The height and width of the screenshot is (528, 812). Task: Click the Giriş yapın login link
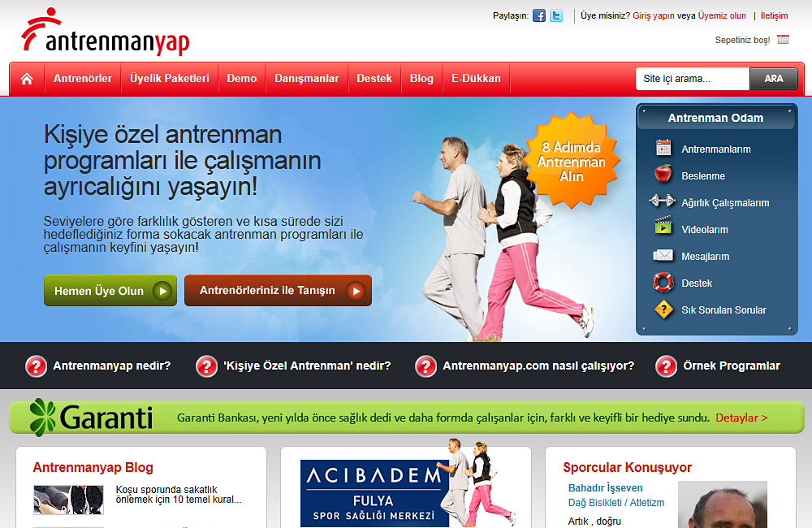click(x=654, y=15)
